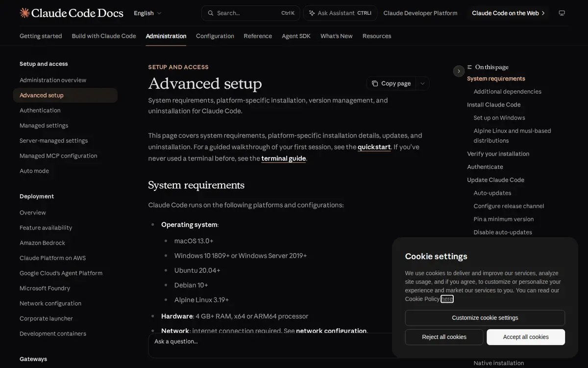Open the What's New tab

coord(337,36)
